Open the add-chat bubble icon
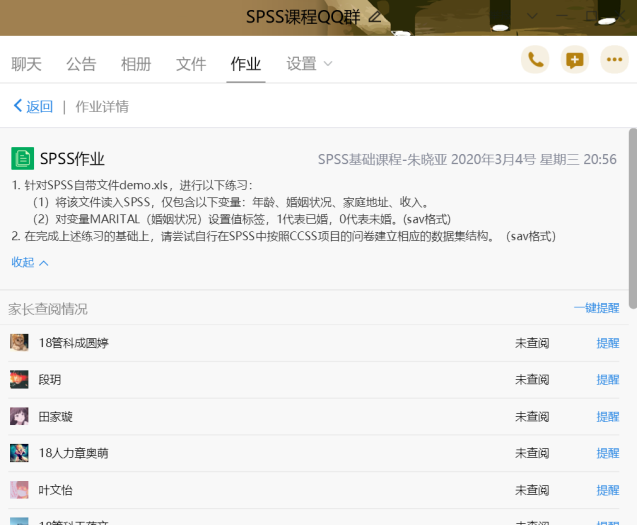Viewport: 637px width, 525px height. (x=574, y=60)
